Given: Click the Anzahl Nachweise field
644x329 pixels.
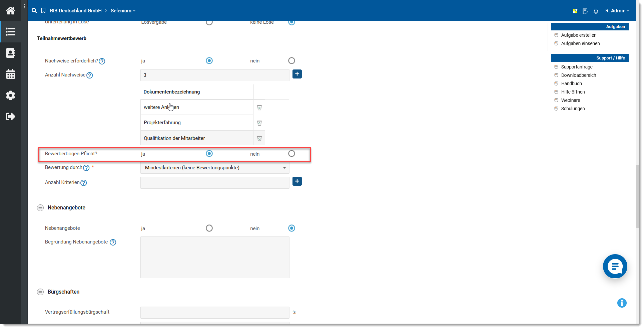Looking at the screenshot, I should [x=215, y=75].
